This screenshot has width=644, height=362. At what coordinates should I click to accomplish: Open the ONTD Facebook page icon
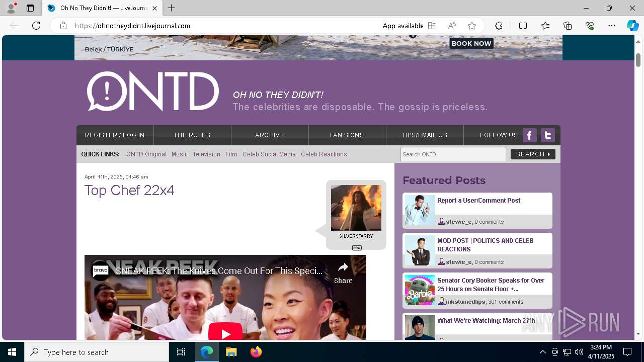point(530,135)
